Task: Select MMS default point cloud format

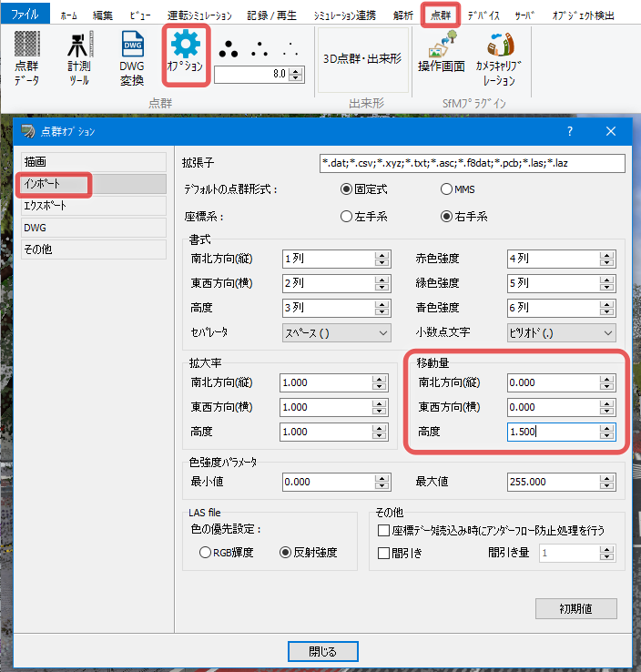Action: pos(458,189)
